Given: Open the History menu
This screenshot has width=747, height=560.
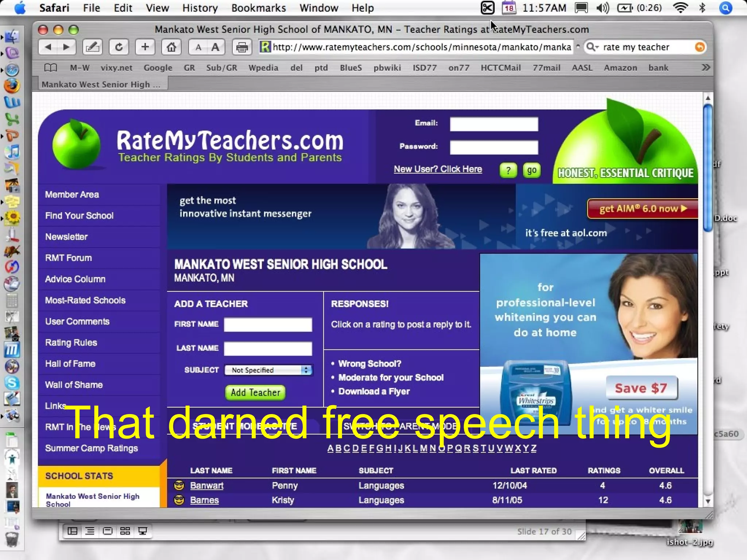Looking at the screenshot, I should click(200, 8).
